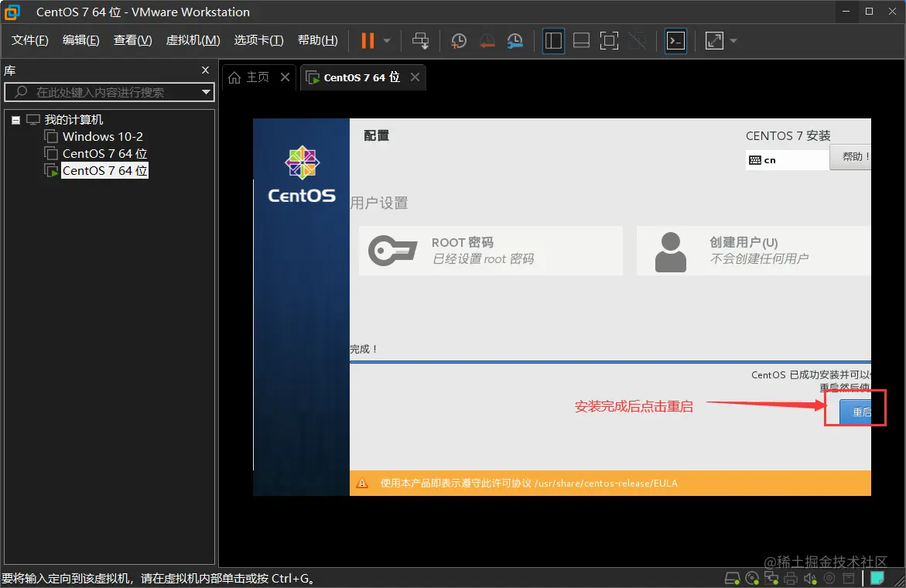Click the archive box device status icon
Viewport: 906px width, 588px height.
point(848,578)
